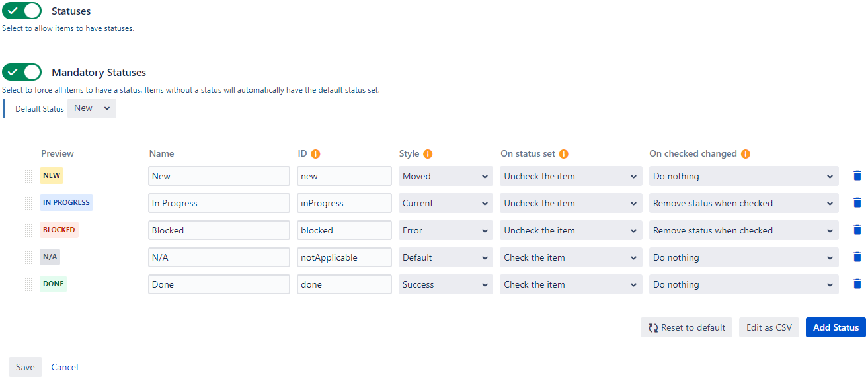The width and height of the screenshot is (868, 379).
Task: Expand On status set for N/A row
Action: [x=570, y=257]
